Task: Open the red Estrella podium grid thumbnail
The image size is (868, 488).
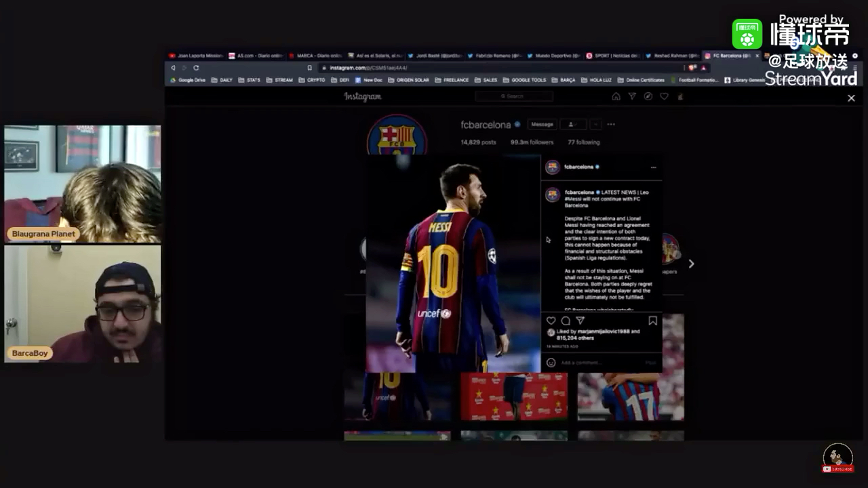Action: [x=514, y=396]
